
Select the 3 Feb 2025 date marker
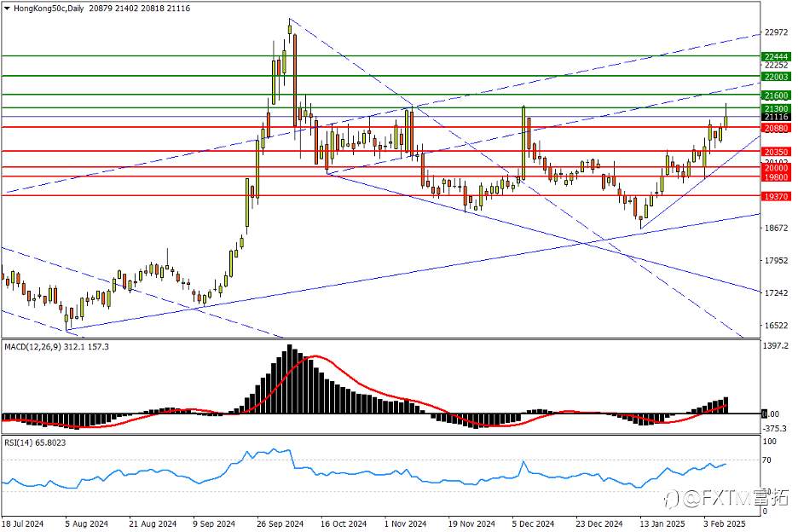(x=724, y=523)
